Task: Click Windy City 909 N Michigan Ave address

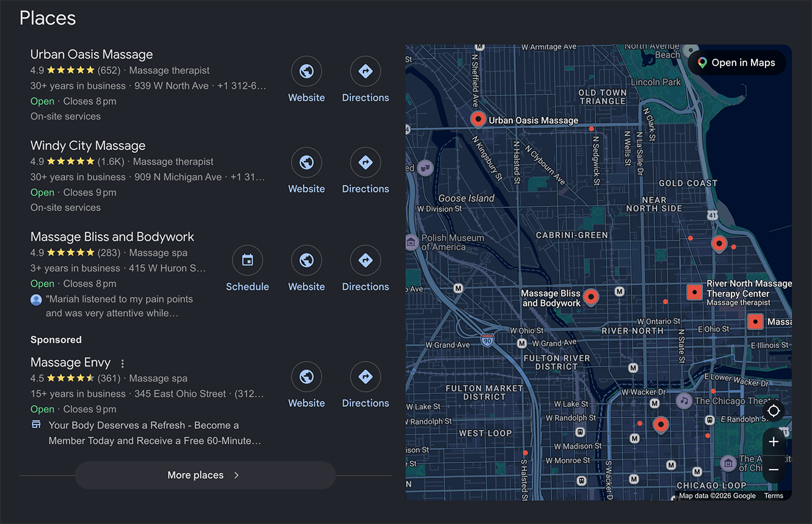Action: click(178, 177)
